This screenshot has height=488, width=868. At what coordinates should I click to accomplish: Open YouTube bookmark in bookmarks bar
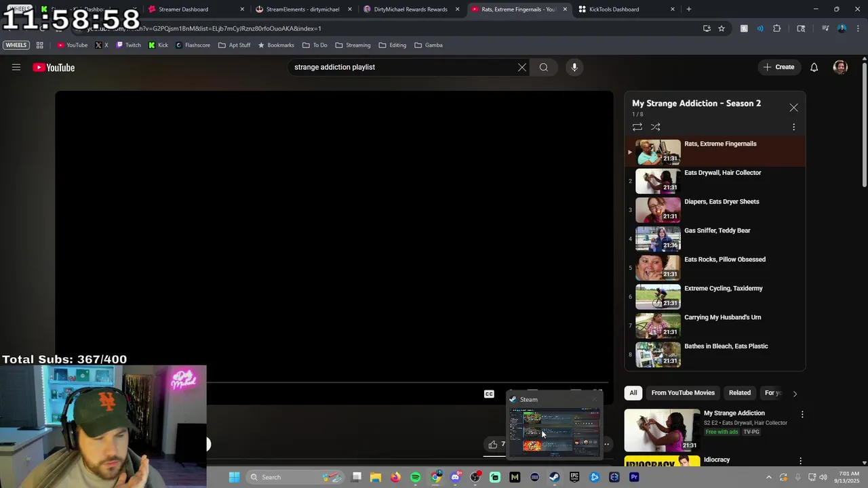coord(73,45)
